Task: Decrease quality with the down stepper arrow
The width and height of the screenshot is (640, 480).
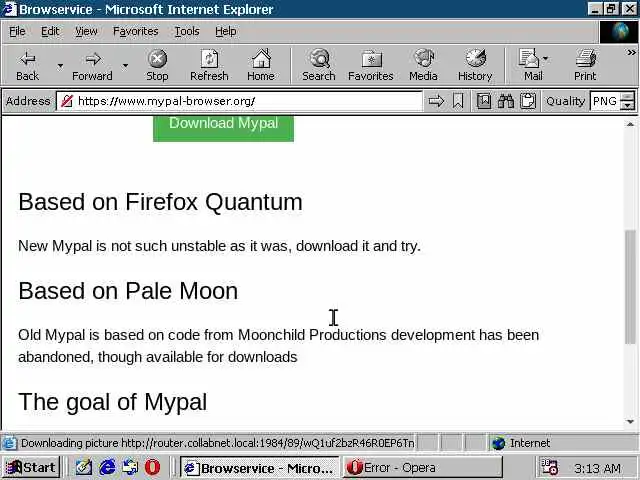Action: pyautogui.click(x=627, y=106)
